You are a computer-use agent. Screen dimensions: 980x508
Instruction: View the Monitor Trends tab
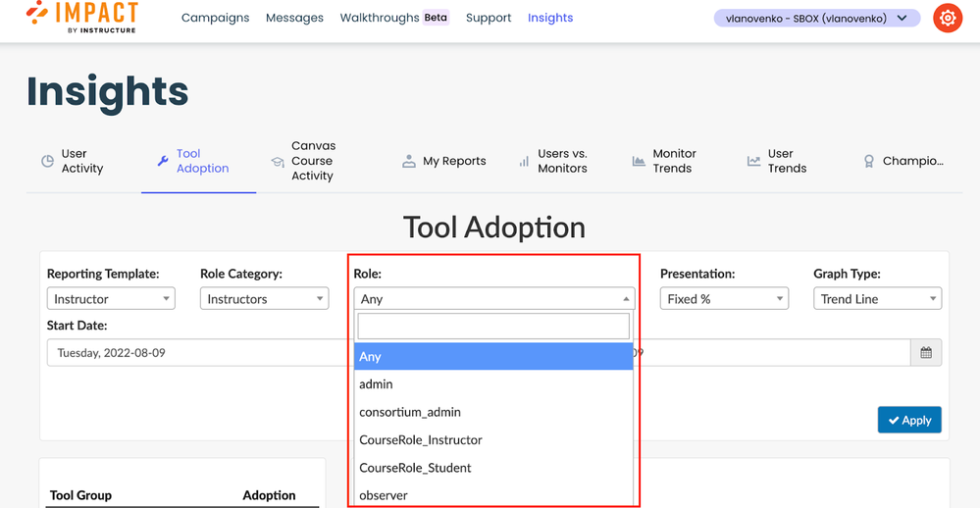[664, 161]
